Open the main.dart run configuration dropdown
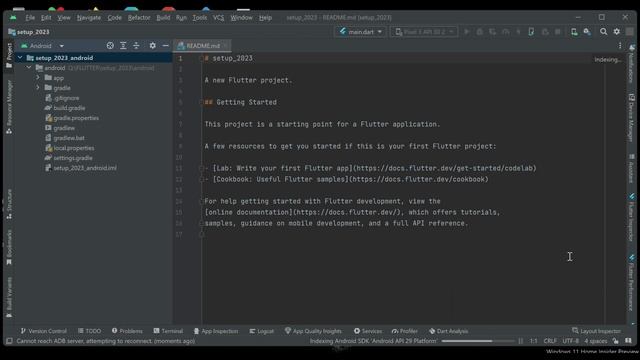The image size is (640, 360). click(x=360, y=32)
